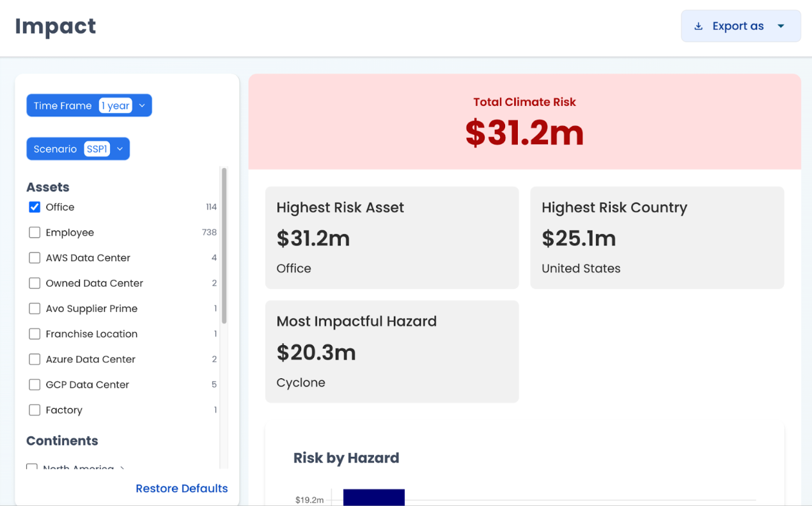Click the filter panel vertical scrollbar
812x506 pixels.
(x=224, y=246)
